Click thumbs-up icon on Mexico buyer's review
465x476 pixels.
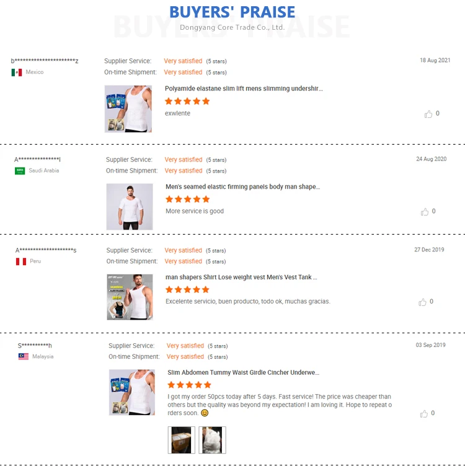point(428,114)
